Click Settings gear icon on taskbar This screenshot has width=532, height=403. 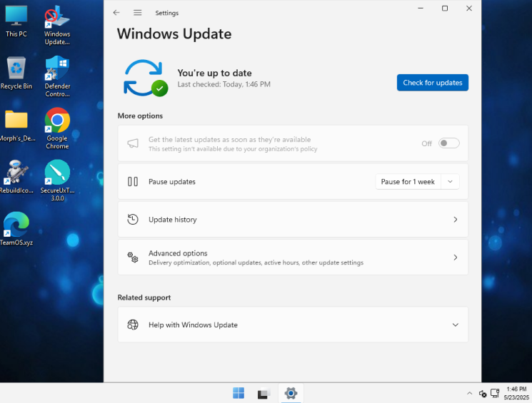(x=291, y=393)
